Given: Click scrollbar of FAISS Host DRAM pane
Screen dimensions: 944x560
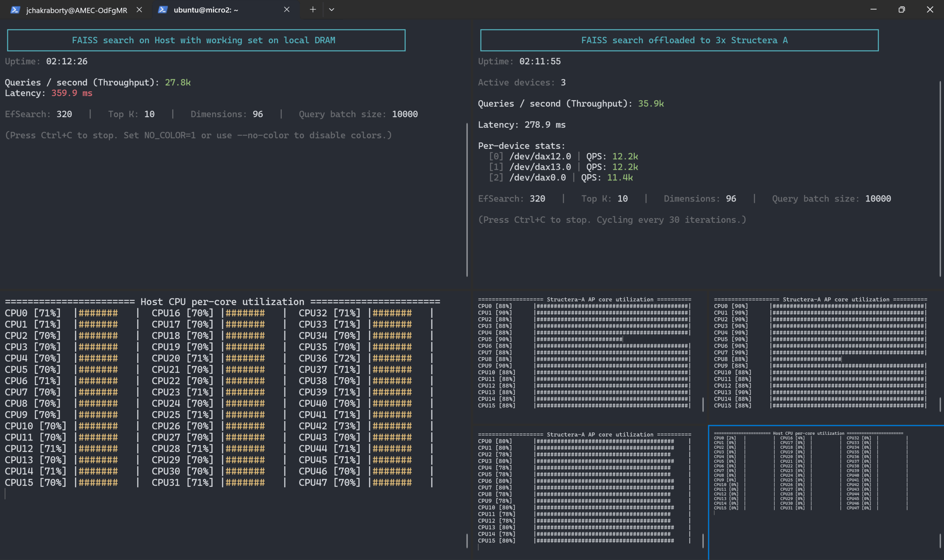Looking at the screenshot, I should [x=467, y=199].
